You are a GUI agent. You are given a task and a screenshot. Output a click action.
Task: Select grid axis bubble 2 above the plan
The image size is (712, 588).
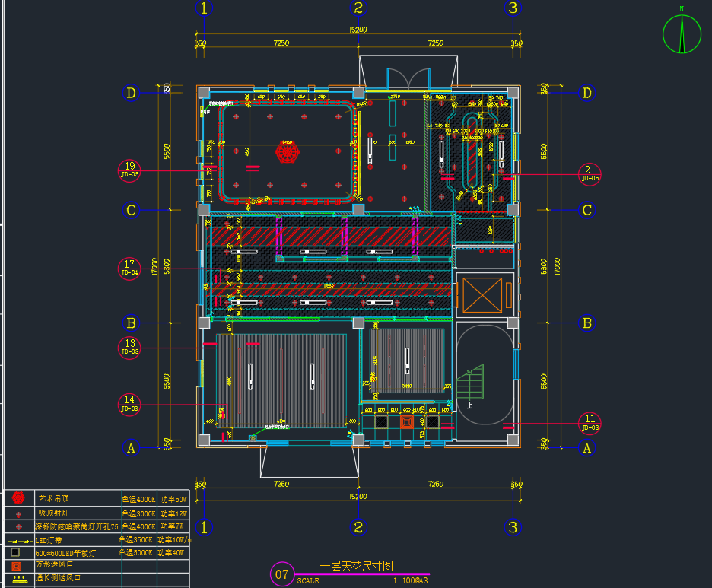(x=358, y=8)
